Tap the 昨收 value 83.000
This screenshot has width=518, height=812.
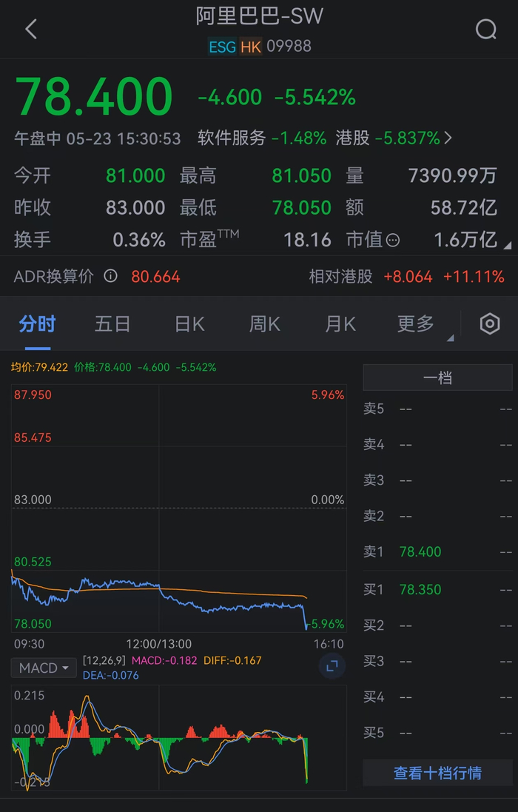pyautogui.click(x=135, y=208)
